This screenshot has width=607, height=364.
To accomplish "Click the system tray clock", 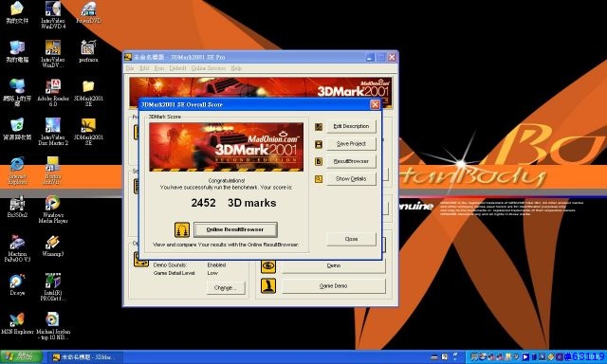I will [588, 356].
